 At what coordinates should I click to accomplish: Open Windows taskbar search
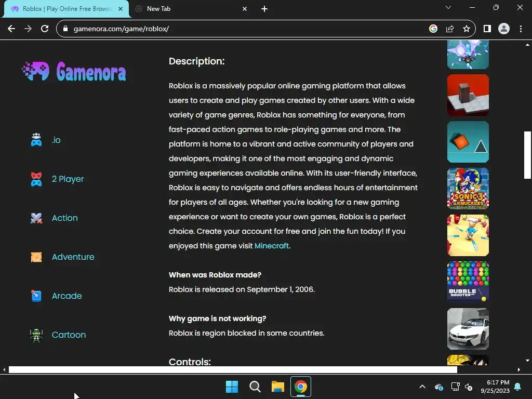255,387
